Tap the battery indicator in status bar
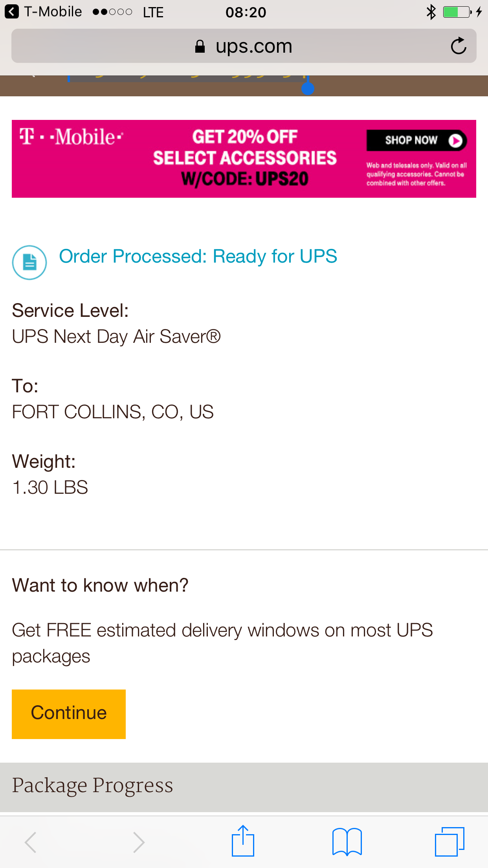This screenshot has height=868, width=488. tap(457, 12)
